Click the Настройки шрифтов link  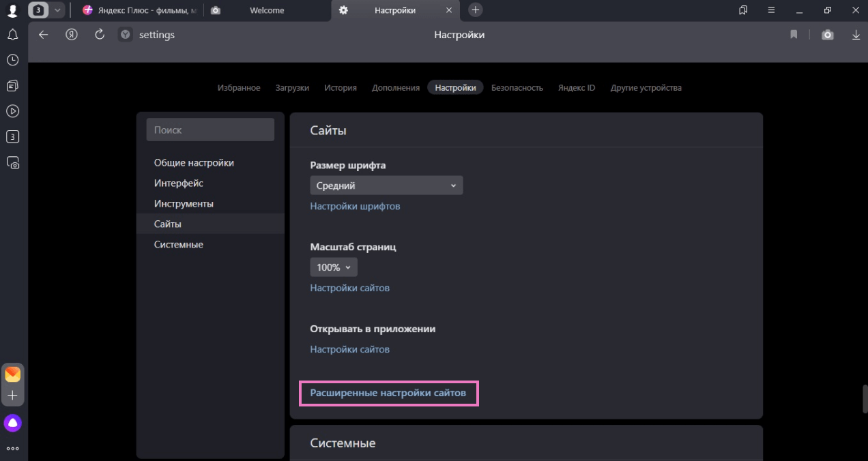355,206
